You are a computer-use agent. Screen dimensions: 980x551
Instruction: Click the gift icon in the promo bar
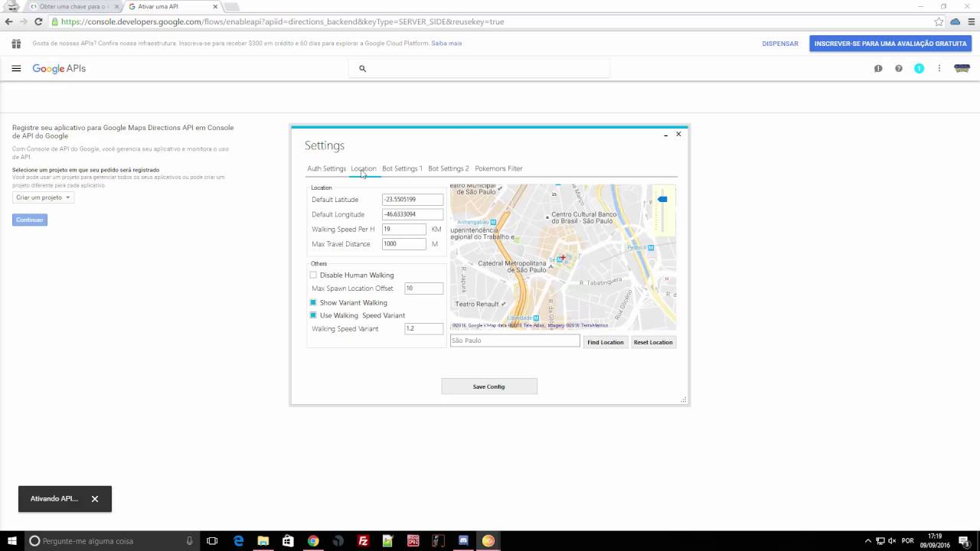click(x=15, y=44)
